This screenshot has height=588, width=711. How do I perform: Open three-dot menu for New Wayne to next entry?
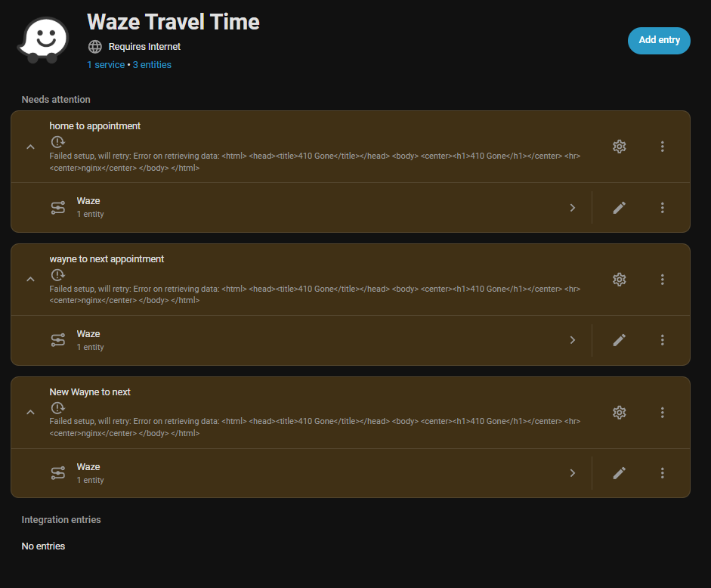663,413
